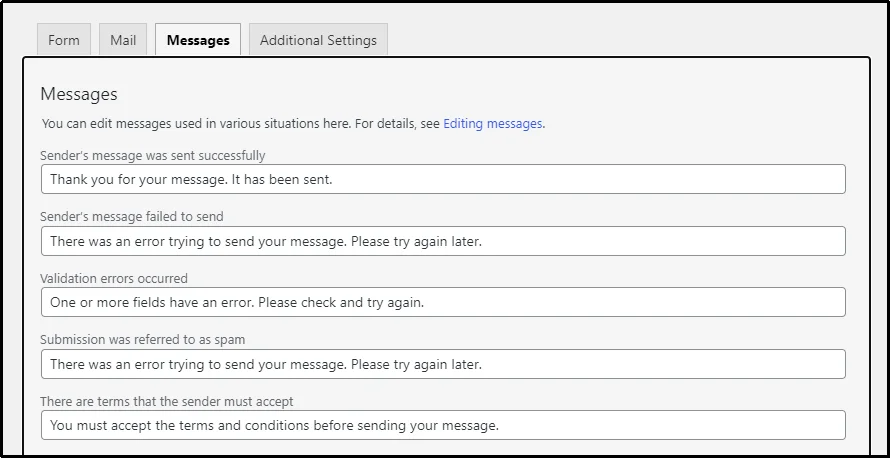The image size is (890, 459).
Task: Click the 'You can edit messages used' description text
Action: [293, 124]
